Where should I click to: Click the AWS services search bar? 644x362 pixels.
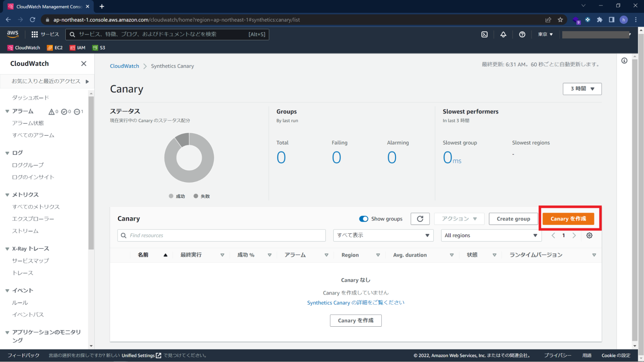(167, 34)
